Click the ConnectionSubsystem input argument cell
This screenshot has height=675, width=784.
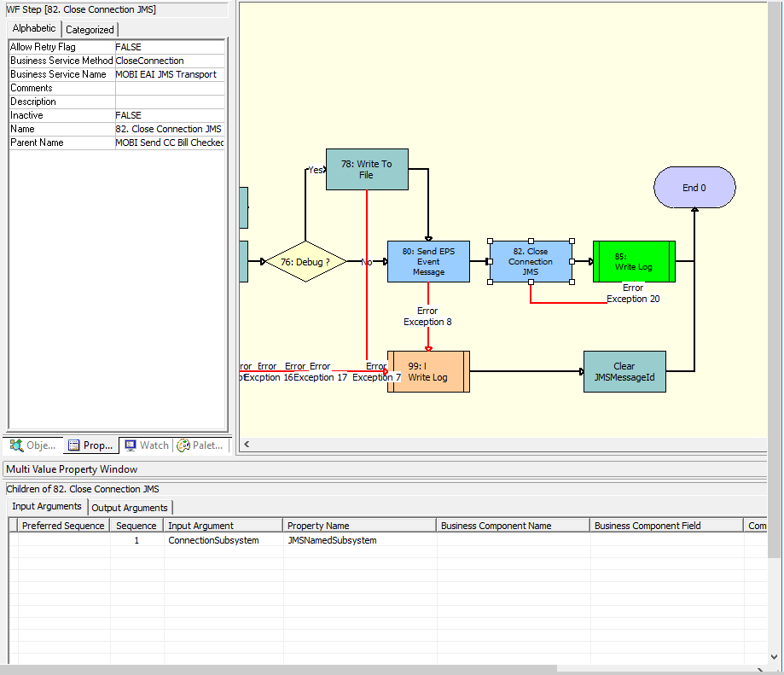(x=223, y=540)
